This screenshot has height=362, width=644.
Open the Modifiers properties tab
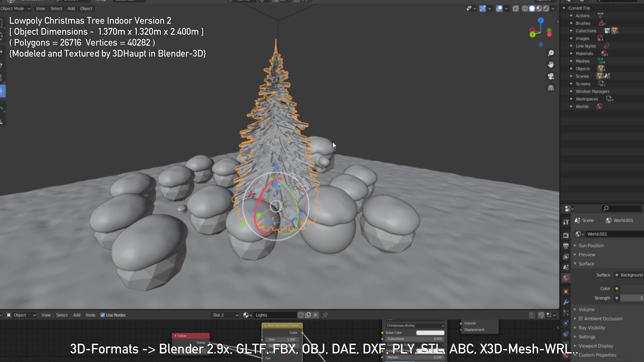(x=566, y=302)
